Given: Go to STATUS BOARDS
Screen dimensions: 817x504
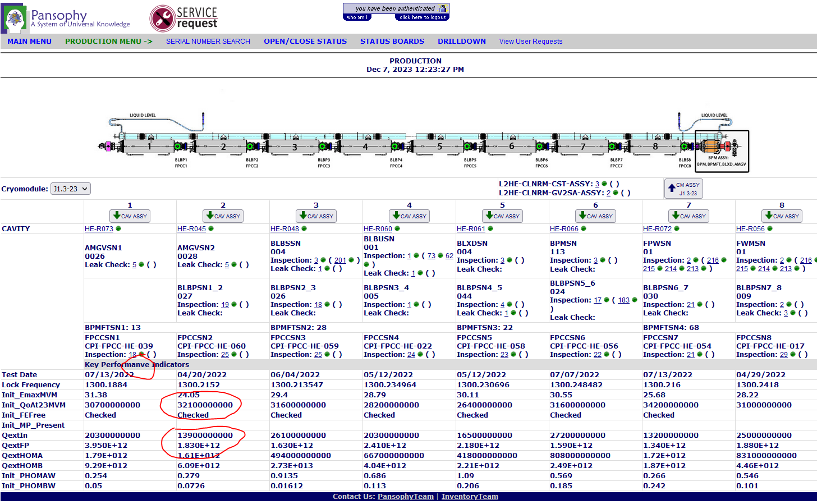Looking at the screenshot, I should click(392, 42).
